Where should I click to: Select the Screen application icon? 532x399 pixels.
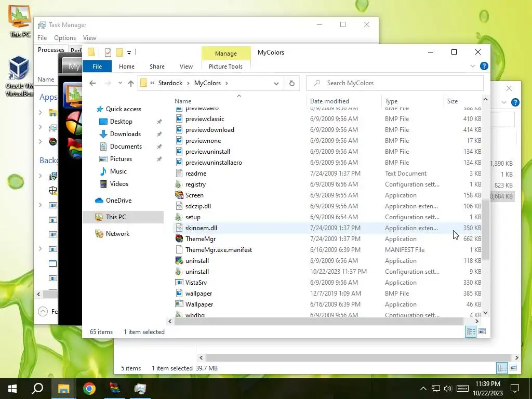click(x=179, y=195)
